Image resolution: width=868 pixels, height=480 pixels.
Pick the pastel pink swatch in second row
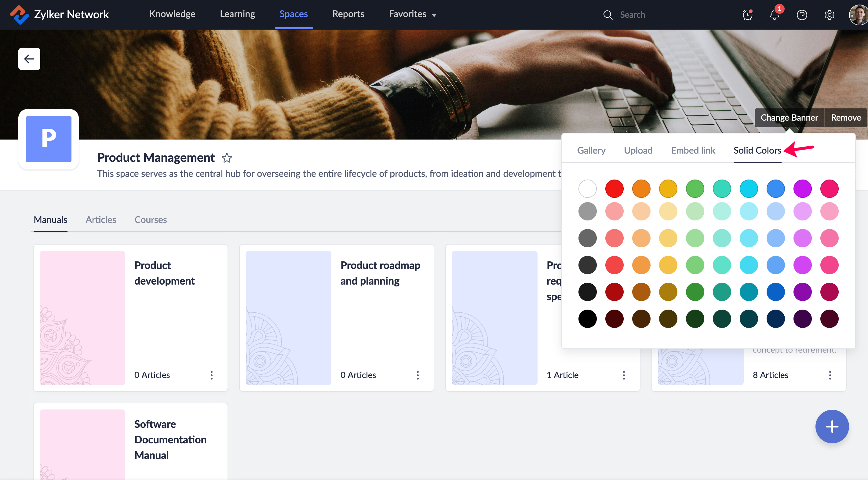click(x=829, y=212)
